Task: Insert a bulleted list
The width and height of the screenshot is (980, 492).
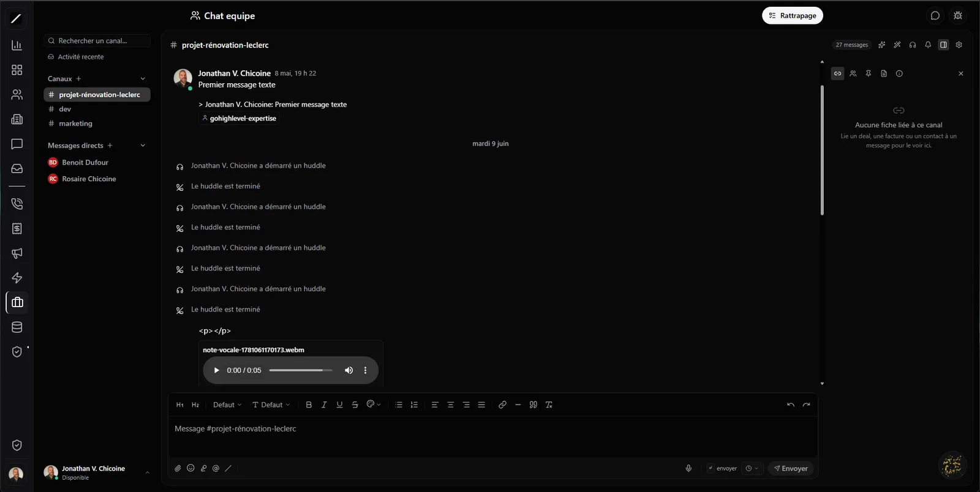Action: tap(399, 405)
